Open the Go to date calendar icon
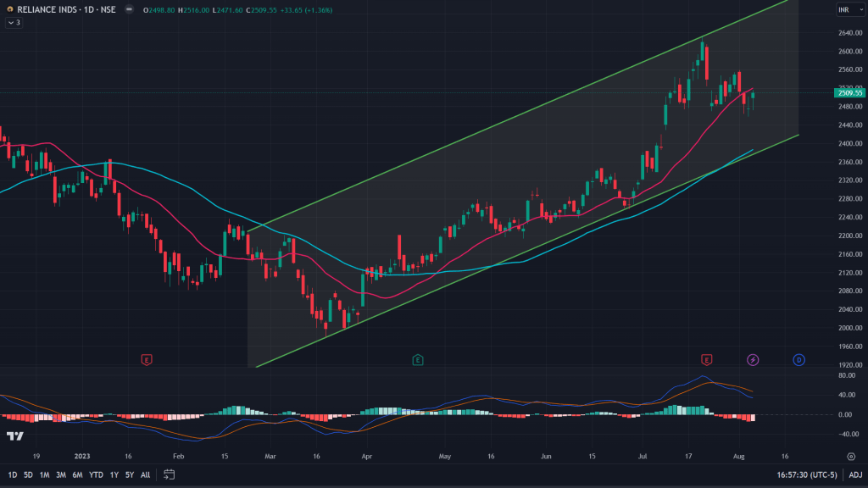This screenshot has height=488, width=868. pyautogui.click(x=169, y=475)
